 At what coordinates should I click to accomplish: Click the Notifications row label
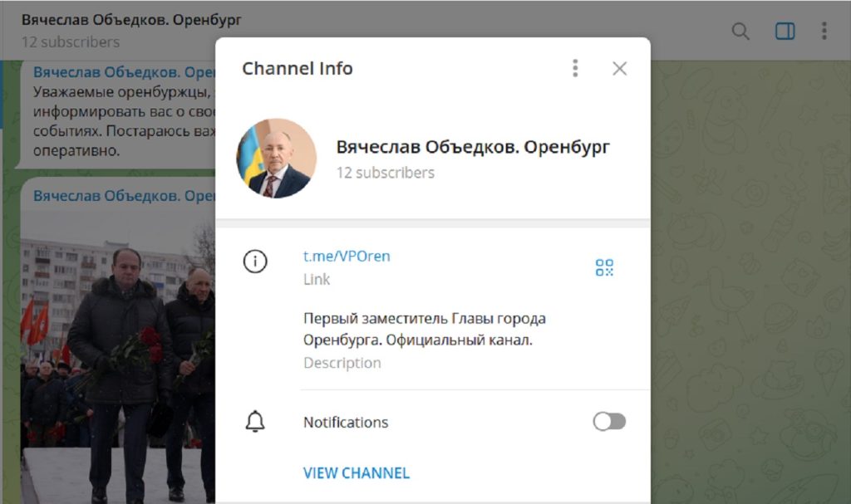(346, 423)
